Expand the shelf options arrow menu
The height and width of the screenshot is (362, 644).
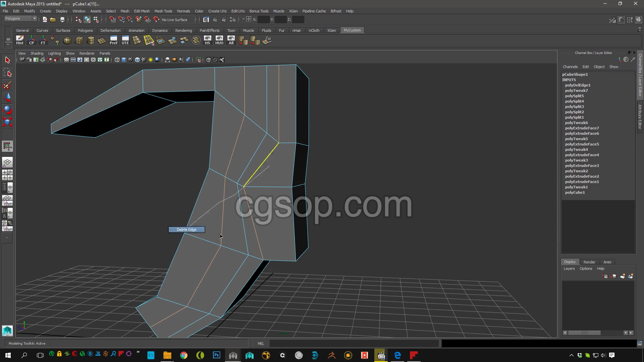pos(8,45)
